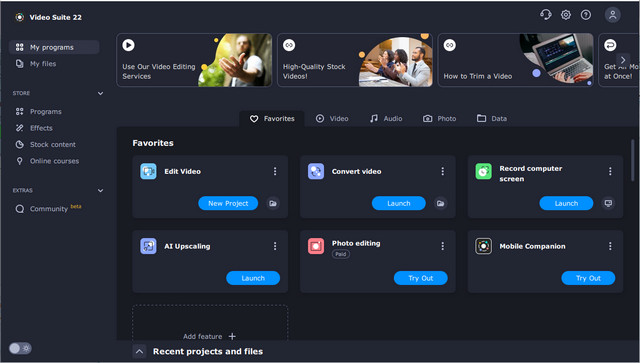Viewport: 640px width, 363px height.
Task: Click the Record computer screen app icon
Action: (484, 171)
